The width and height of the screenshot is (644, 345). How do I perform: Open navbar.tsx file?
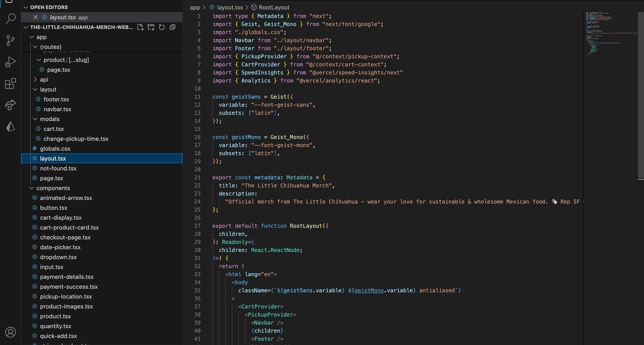pos(102,109)
